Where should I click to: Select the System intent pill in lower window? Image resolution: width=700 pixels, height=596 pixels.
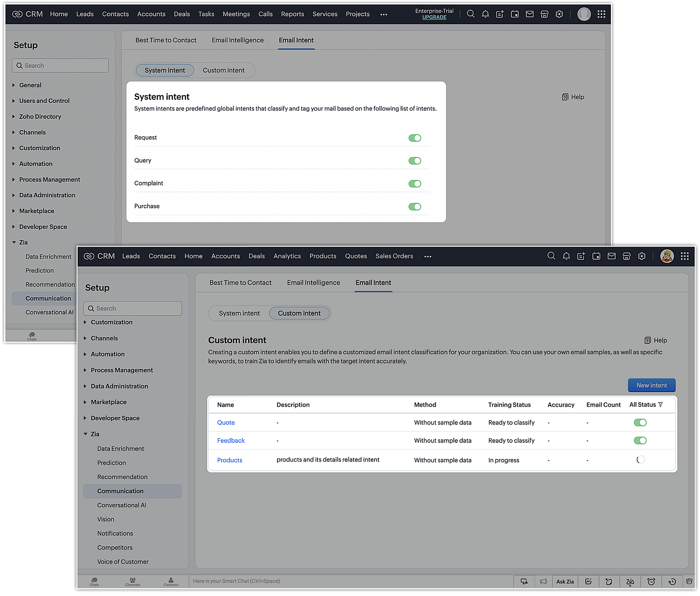pyautogui.click(x=239, y=313)
